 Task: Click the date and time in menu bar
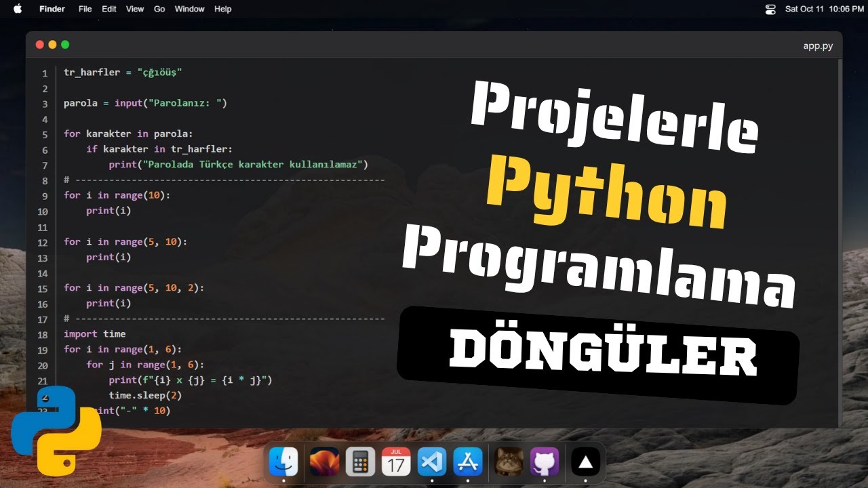pos(824,9)
